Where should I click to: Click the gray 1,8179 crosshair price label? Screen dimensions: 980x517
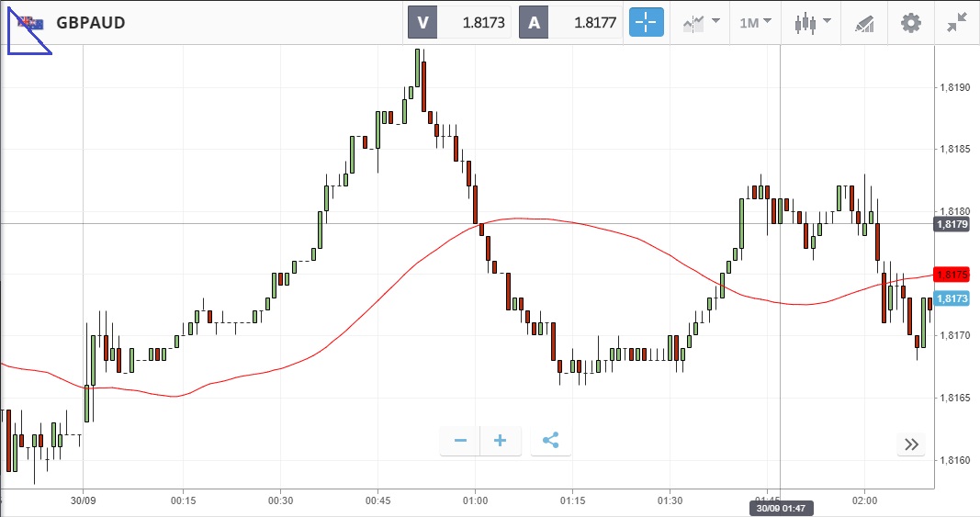tap(951, 223)
